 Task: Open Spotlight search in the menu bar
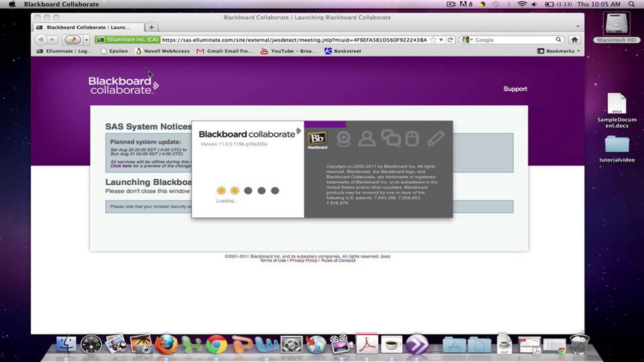[x=632, y=4]
